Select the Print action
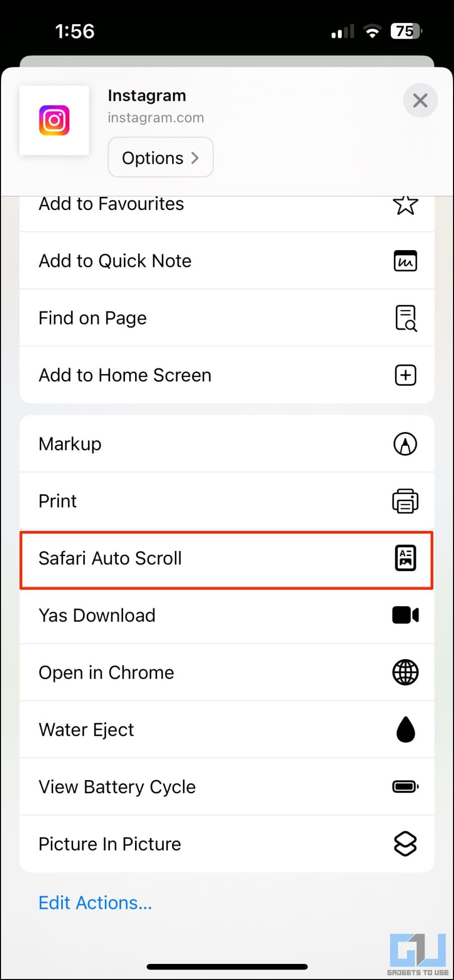 coord(227,501)
